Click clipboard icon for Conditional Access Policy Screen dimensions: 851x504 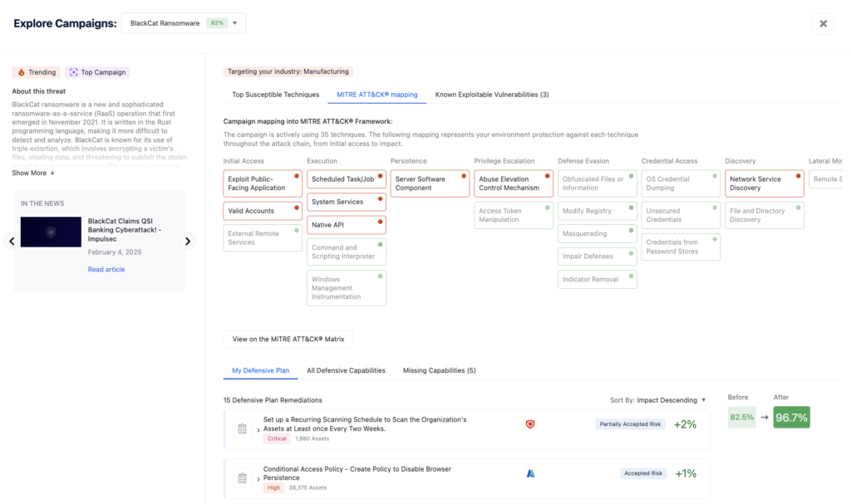click(242, 478)
